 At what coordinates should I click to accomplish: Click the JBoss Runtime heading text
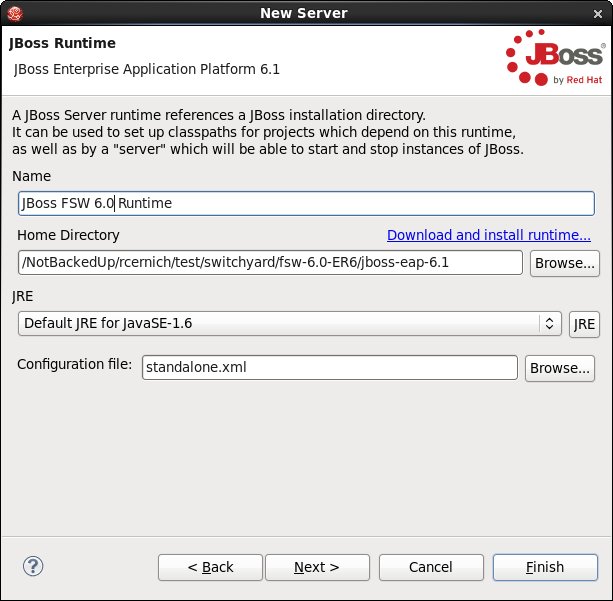62,43
